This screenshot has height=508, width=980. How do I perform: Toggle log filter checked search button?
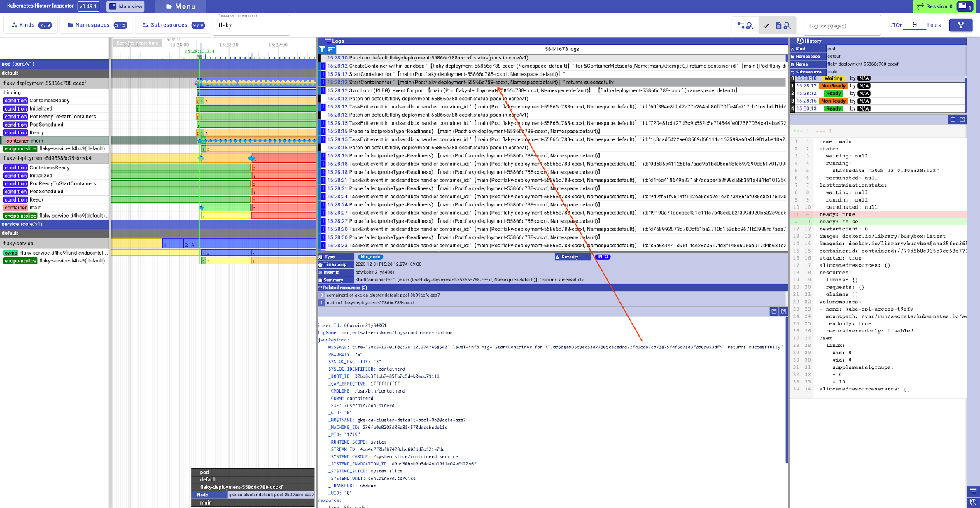tap(778, 25)
